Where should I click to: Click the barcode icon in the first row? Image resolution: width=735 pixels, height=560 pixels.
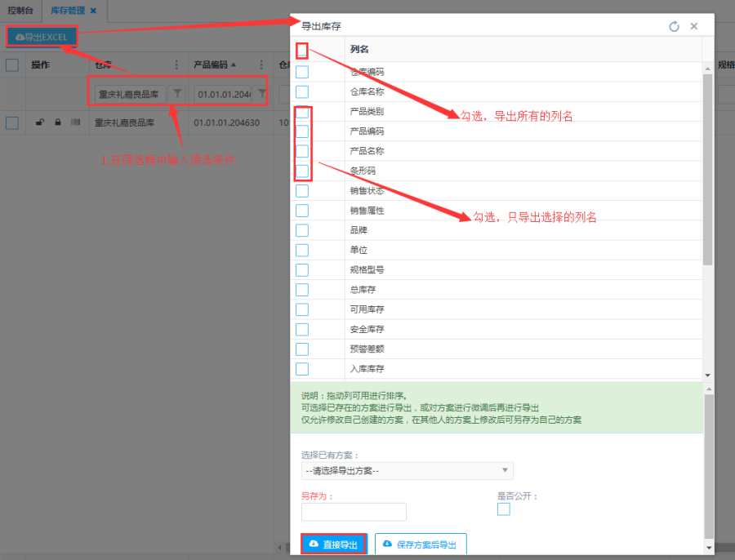(75, 122)
